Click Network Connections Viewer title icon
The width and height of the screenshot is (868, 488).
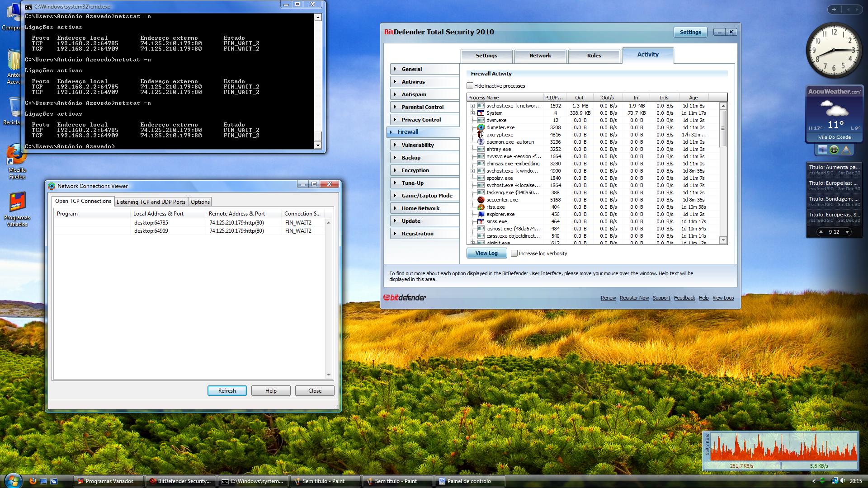pyautogui.click(x=52, y=186)
